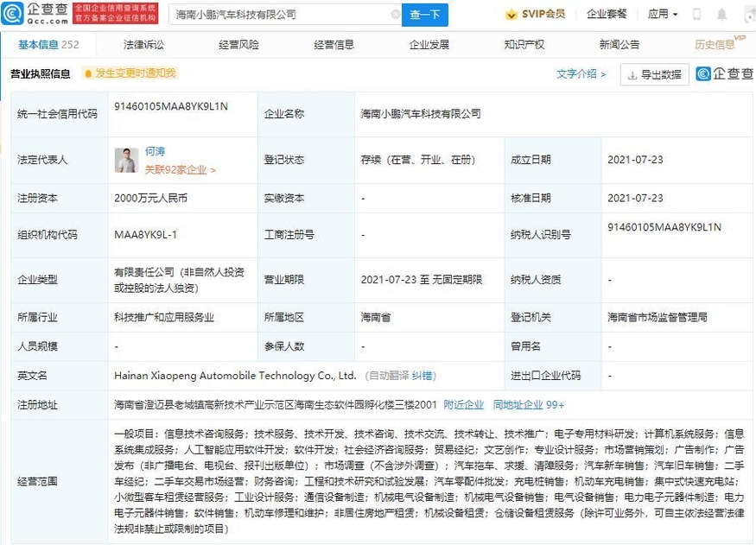Select enterprise type 有限责任公司 text
756x545 pixels.
[180, 280]
